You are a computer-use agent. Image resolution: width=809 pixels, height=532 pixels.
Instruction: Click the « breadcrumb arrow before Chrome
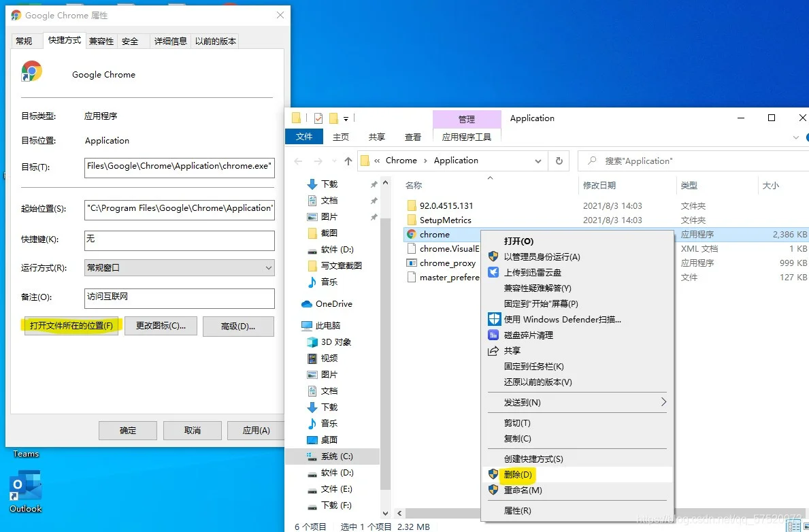(x=377, y=161)
